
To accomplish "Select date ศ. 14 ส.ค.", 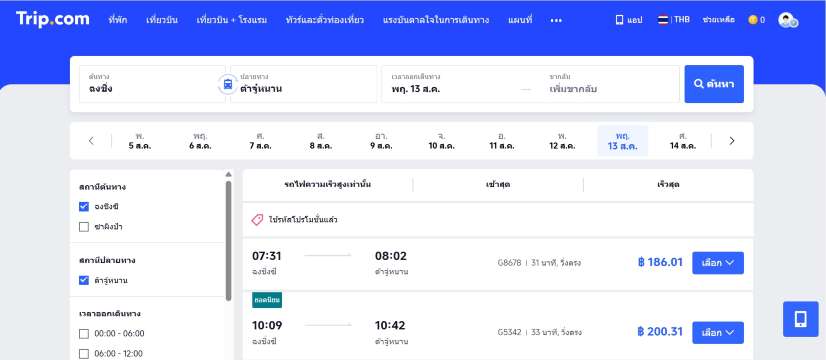I will point(683,141).
